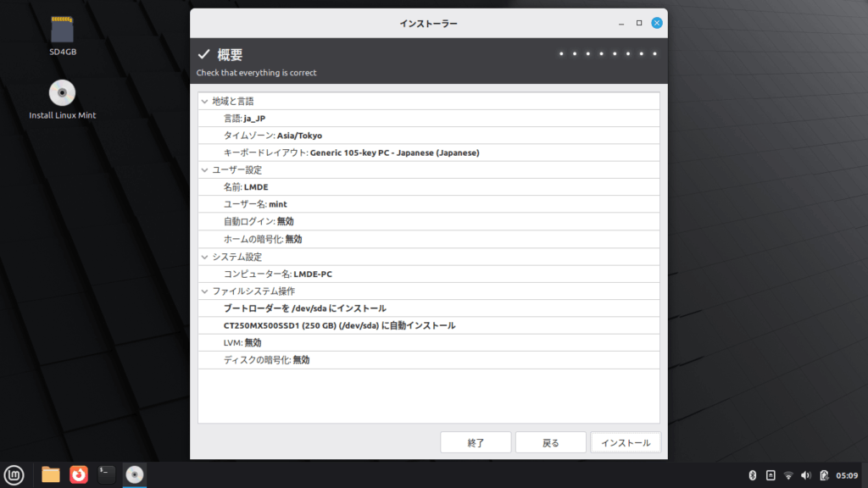Collapse the ユーザー設定 section
Viewport: 868px width, 488px height.
[204, 170]
